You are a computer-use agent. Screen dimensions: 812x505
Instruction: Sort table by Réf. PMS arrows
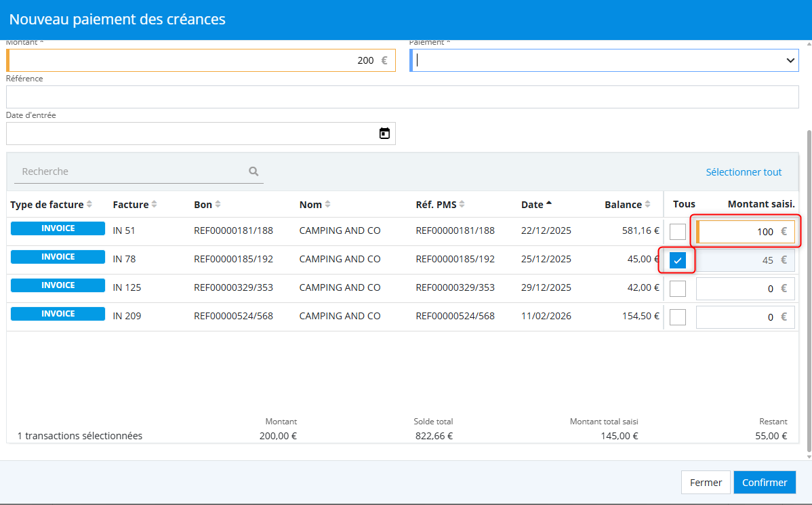pyautogui.click(x=462, y=205)
